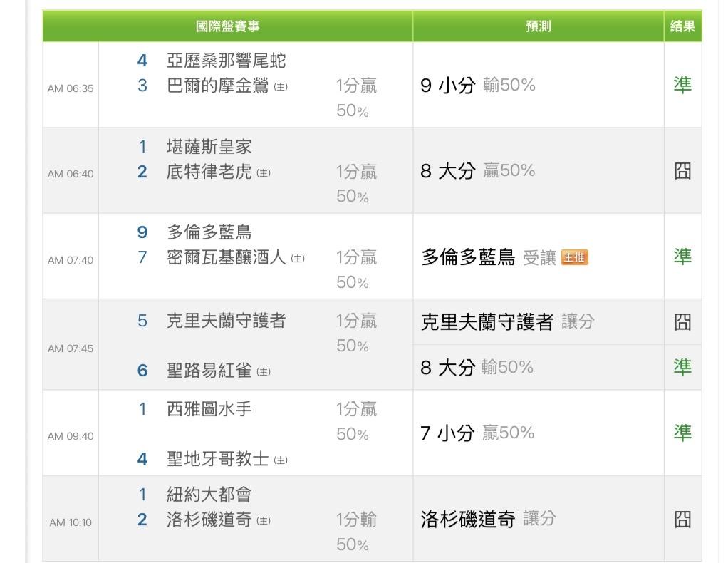Image resolution: width=728 pixels, height=563 pixels.
Task: Click the 7 小分 prediction entry
Action: (447, 433)
